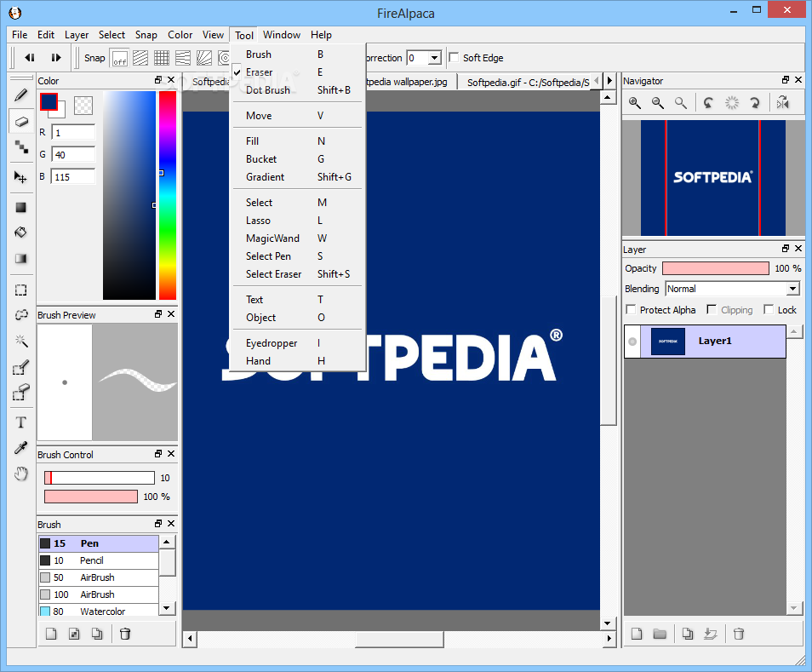Select the Gradient tool icon
The image size is (812, 672).
(20, 258)
